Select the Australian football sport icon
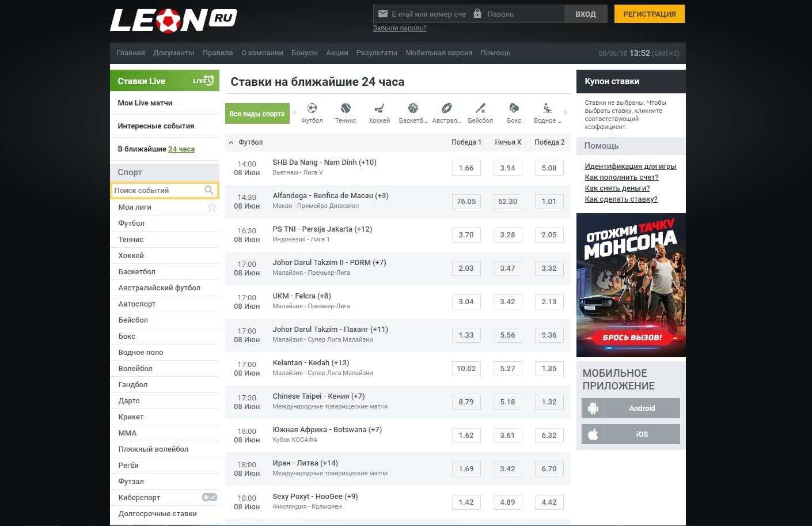Screen dimensions: 812x526 coord(446,108)
